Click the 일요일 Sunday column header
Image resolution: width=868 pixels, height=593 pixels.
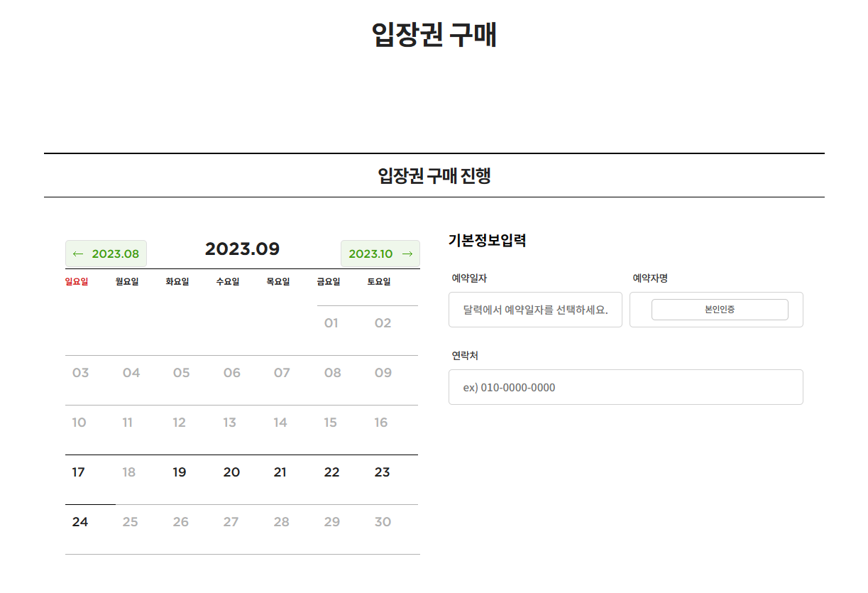(76, 281)
